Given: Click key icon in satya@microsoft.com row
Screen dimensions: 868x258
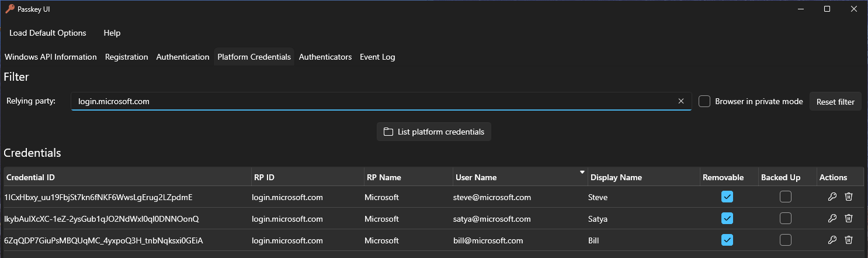Looking at the screenshot, I should pyautogui.click(x=832, y=218).
